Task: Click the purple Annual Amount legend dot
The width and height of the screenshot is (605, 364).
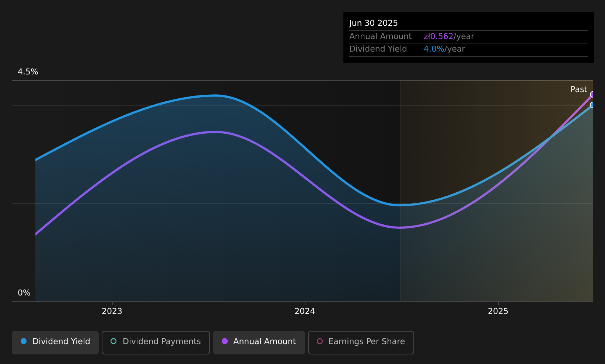Action: pyautogui.click(x=225, y=341)
